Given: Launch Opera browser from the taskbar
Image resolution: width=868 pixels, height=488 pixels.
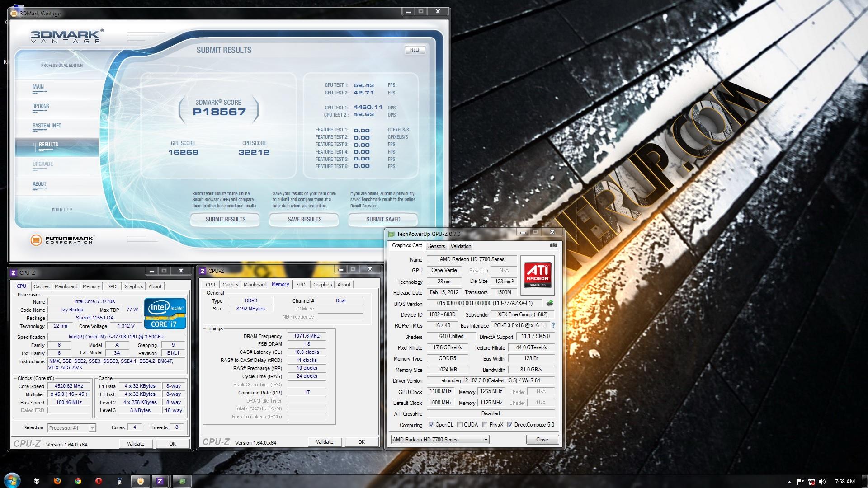Looking at the screenshot, I should (99, 481).
